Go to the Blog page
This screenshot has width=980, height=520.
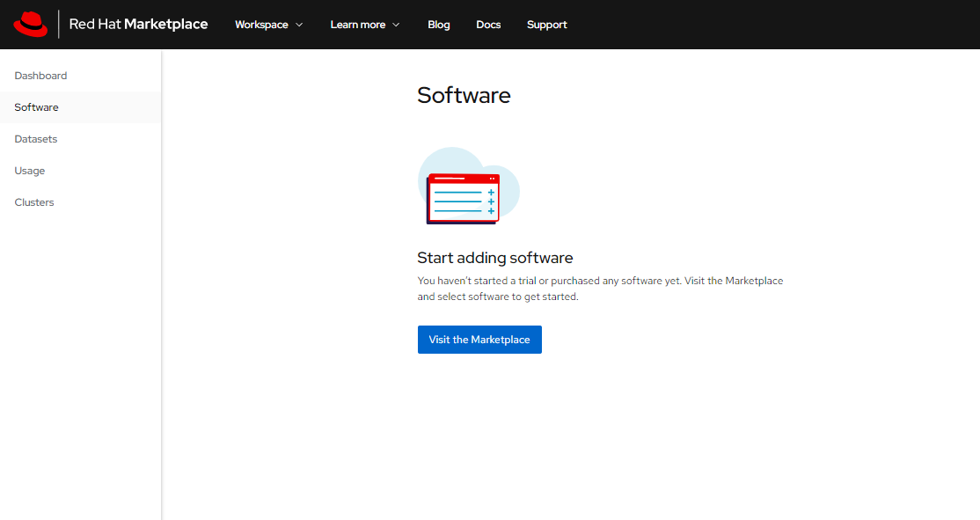tap(438, 25)
